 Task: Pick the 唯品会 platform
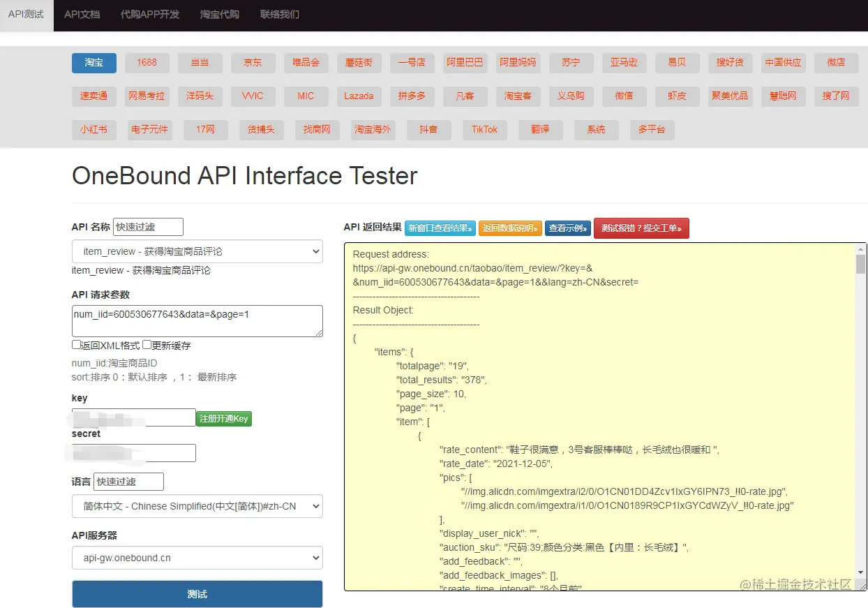click(306, 63)
